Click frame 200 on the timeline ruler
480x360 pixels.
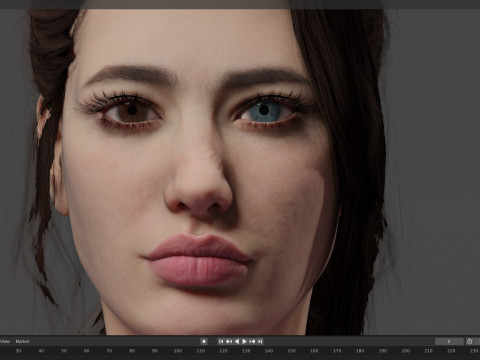405,351
